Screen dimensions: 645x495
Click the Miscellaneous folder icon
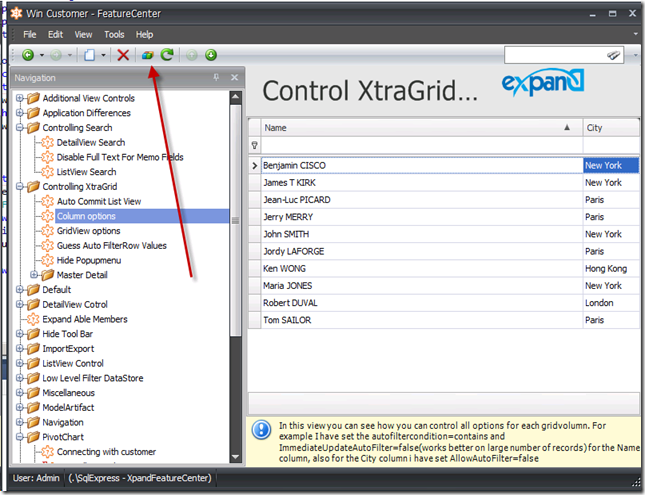[33, 393]
